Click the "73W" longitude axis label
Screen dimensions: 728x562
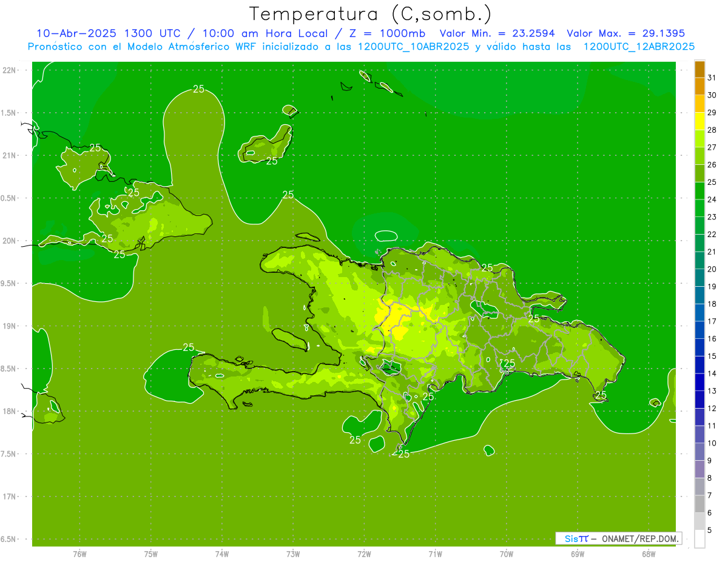point(293,554)
